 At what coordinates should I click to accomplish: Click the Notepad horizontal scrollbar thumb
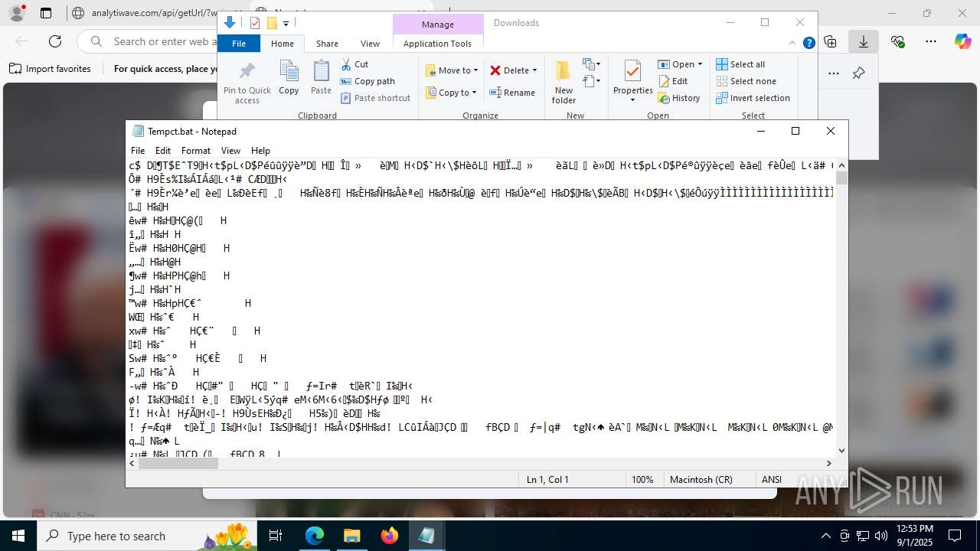(x=178, y=463)
